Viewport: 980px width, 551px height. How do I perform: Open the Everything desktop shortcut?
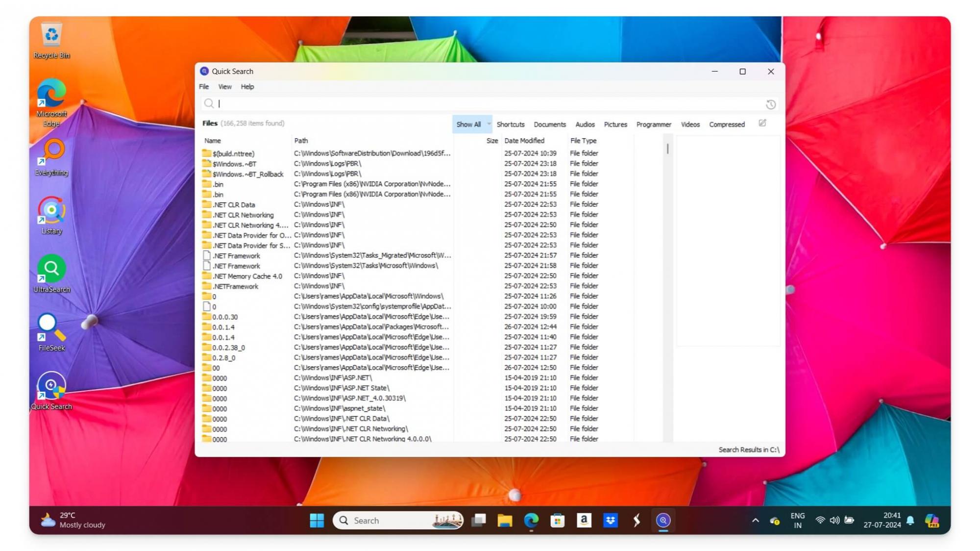coord(51,152)
